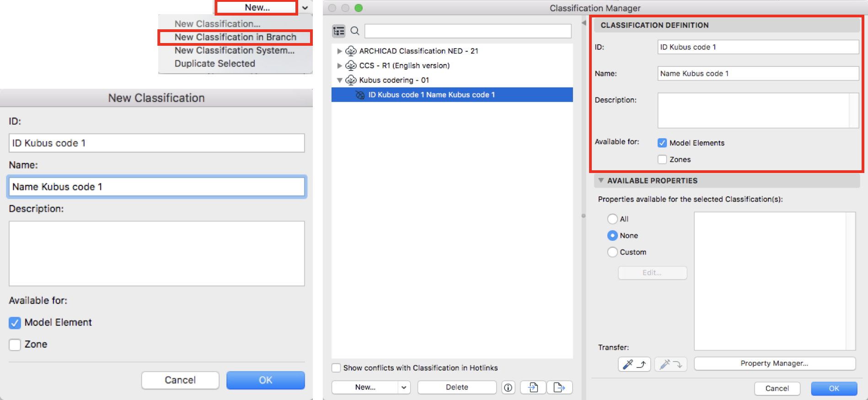Screen dimensions: 868x400
Task: Enable Show conflicts with Classification in Hotlinks
Action: [336, 368]
